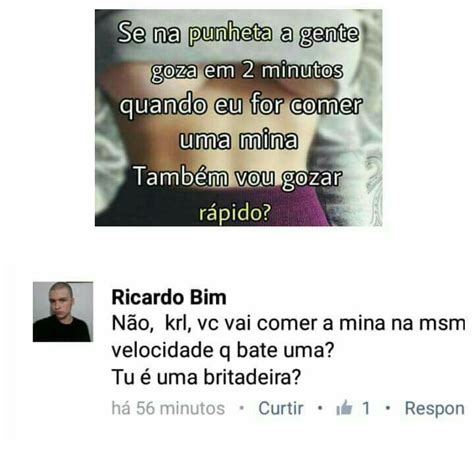Click the Se na line in the meme
Viewport: 474px width, 474px height.
[238, 34]
